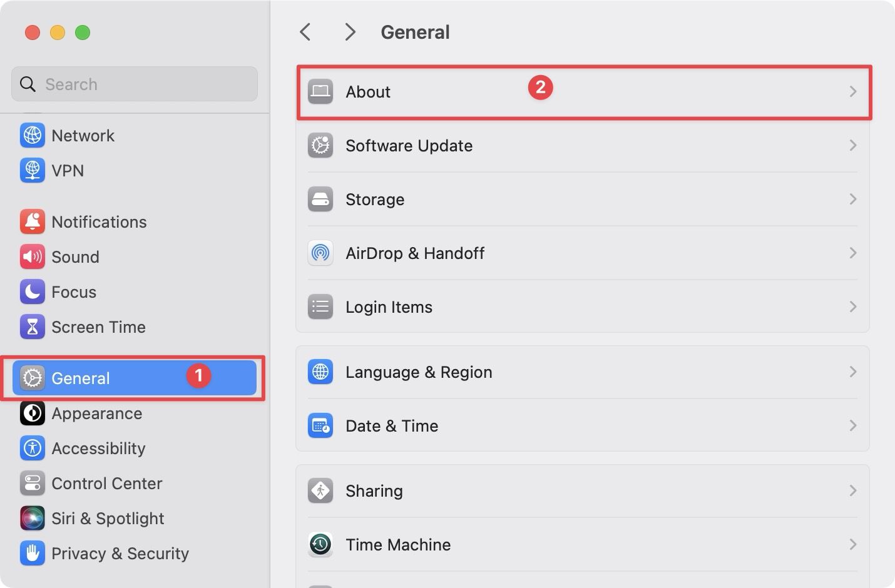Open Language & Region settings

coord(853,372)
